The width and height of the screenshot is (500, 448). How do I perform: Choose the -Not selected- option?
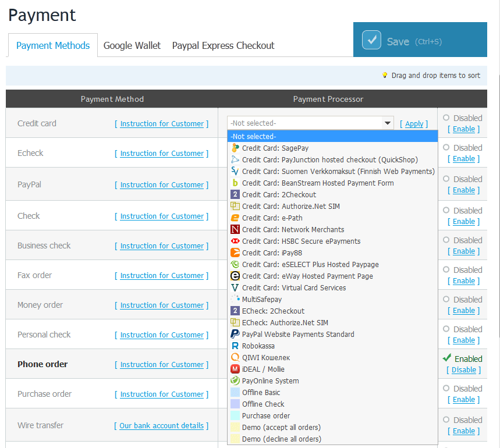(332, 136)
